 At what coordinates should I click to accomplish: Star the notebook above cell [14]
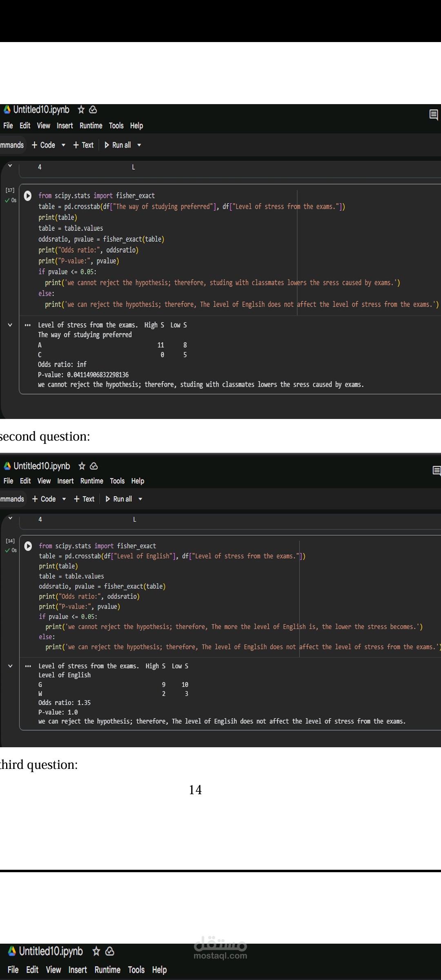[82, 466]
